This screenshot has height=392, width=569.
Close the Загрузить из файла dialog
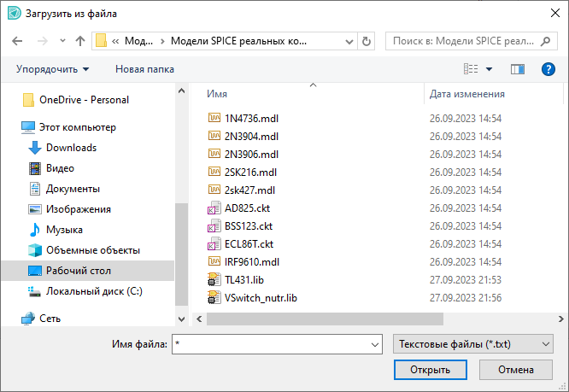click(x=554, y=14)
